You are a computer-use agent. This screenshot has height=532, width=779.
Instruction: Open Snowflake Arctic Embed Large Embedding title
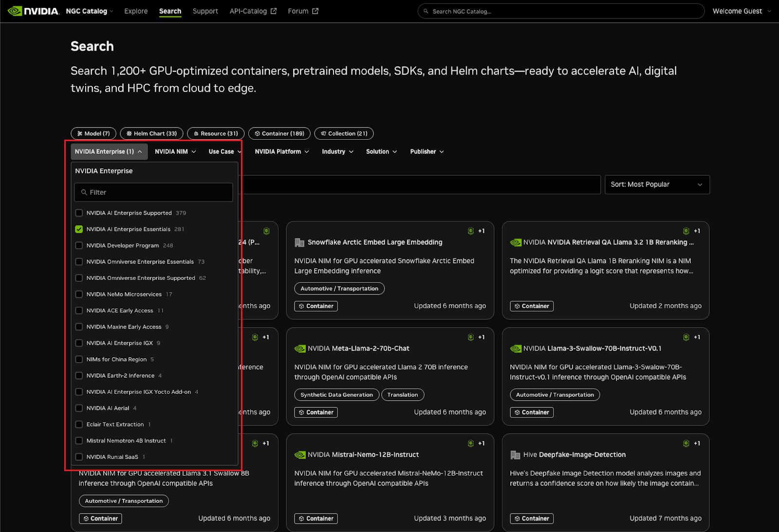coord(375,242)
